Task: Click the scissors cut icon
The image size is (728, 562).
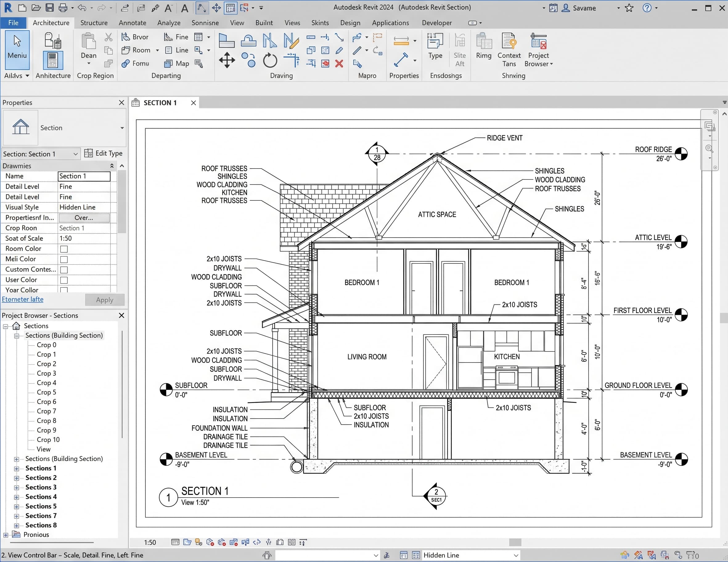Action: point(108,37)
